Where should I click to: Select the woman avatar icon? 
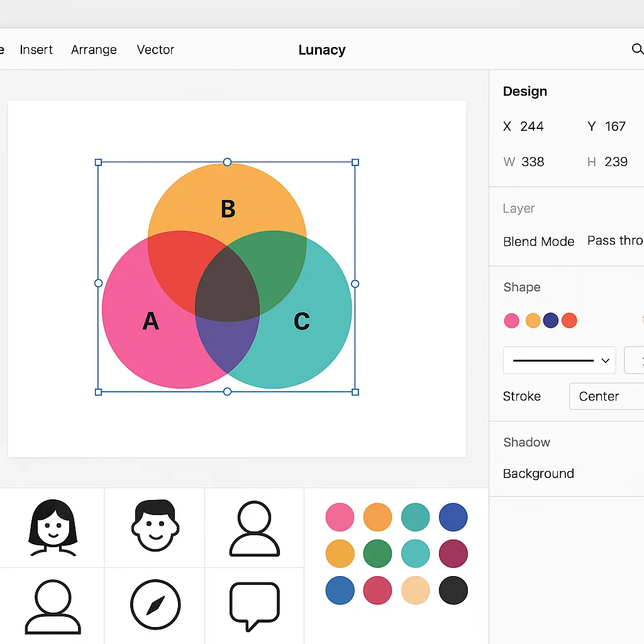52,528
